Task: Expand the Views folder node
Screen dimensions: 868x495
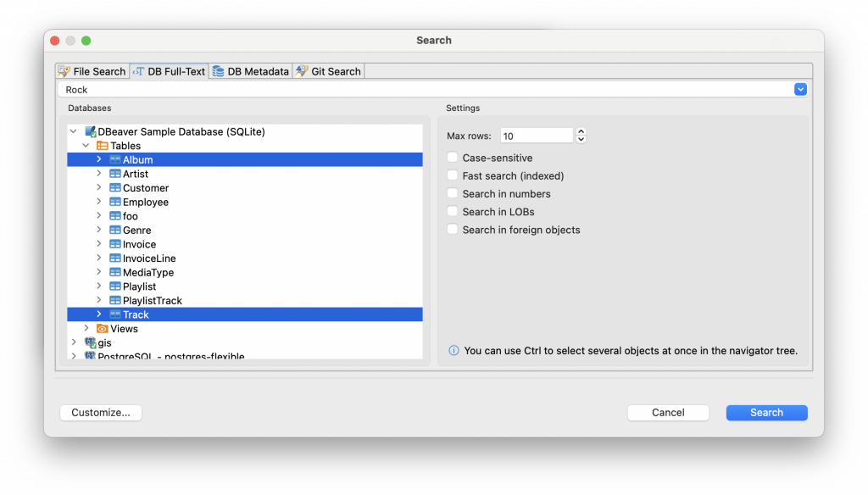Action: [x=86, y=329]
